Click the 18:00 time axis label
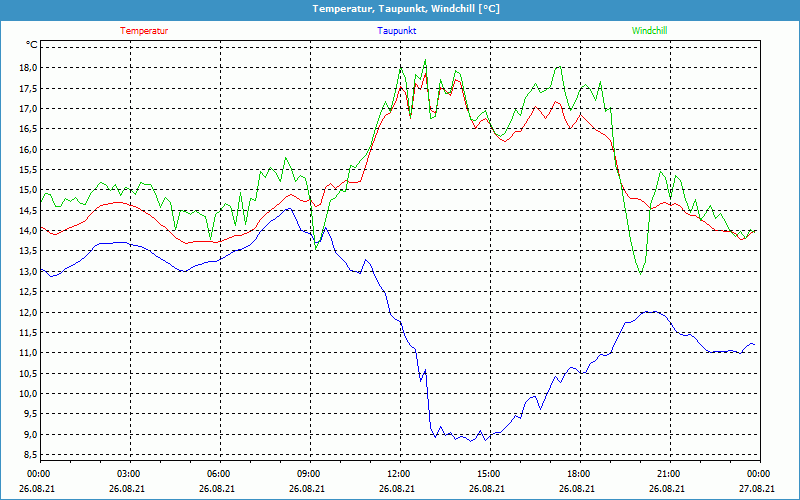The width and height of the screenshot is (800, 500). (578, 474)
